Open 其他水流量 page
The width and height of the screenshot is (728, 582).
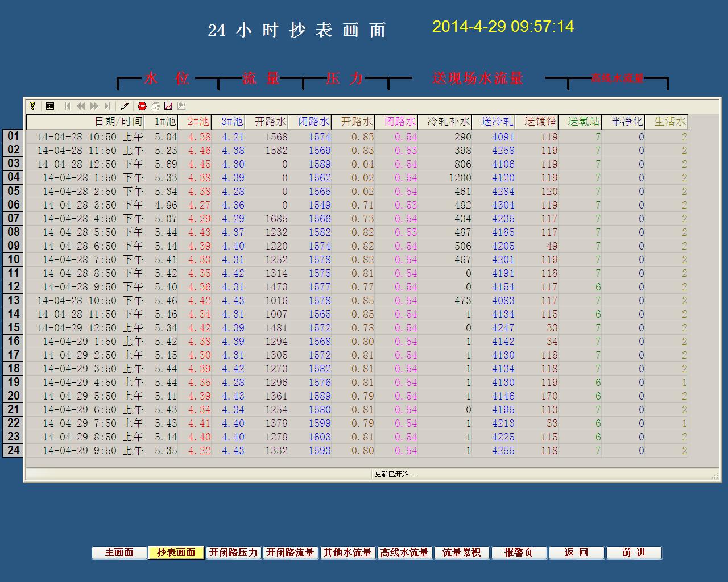point(348,552)
